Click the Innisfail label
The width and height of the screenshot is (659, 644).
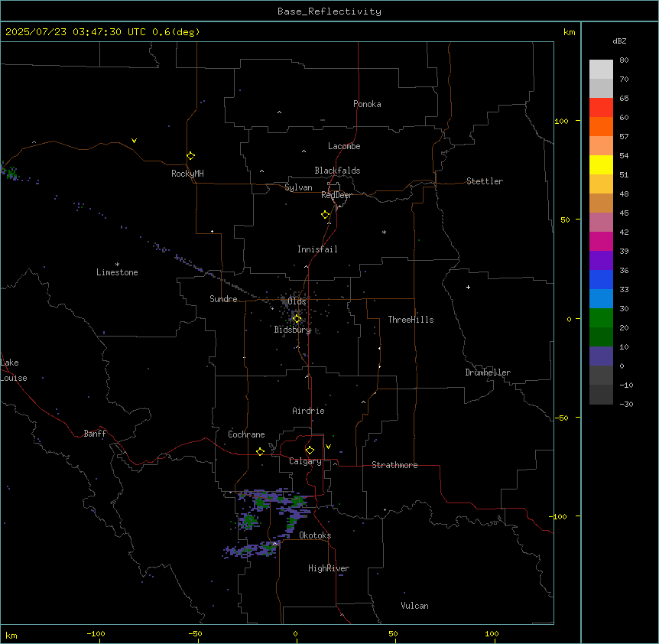click(x=317, y=249)
